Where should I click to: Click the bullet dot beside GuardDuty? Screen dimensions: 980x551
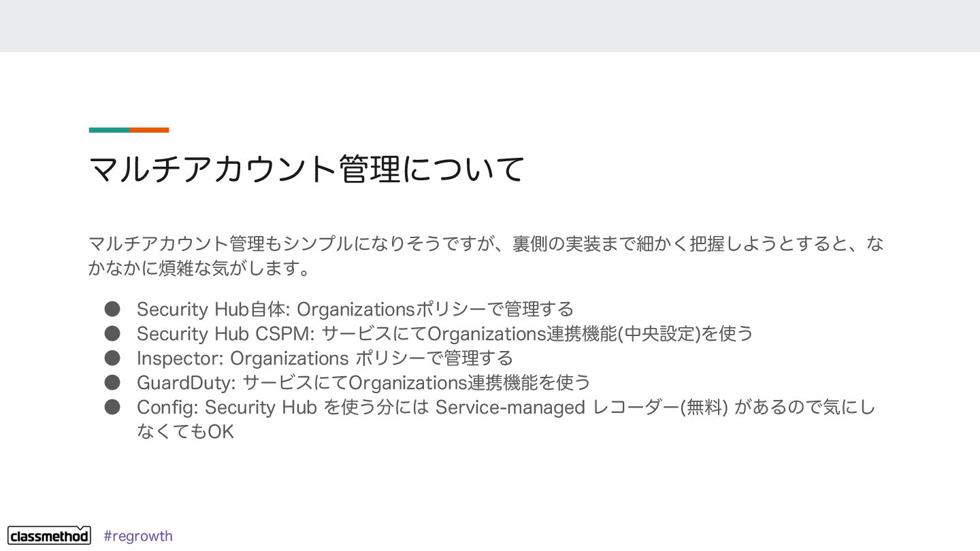click(112, 382)
